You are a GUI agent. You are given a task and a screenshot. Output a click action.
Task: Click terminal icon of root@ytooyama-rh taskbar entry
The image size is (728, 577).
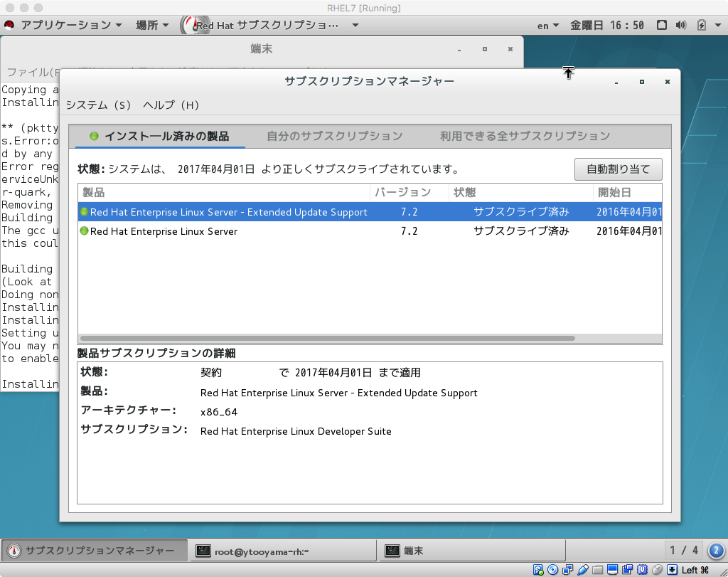[203, 551]
